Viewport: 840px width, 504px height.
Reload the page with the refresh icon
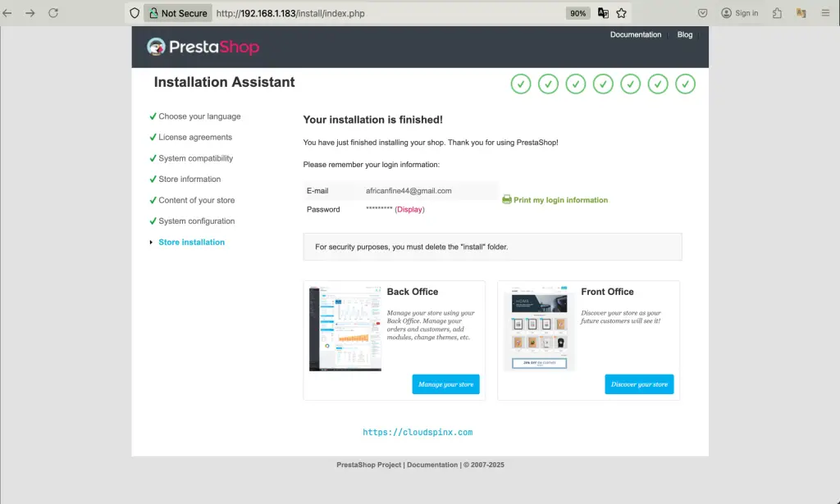(53, 12)
